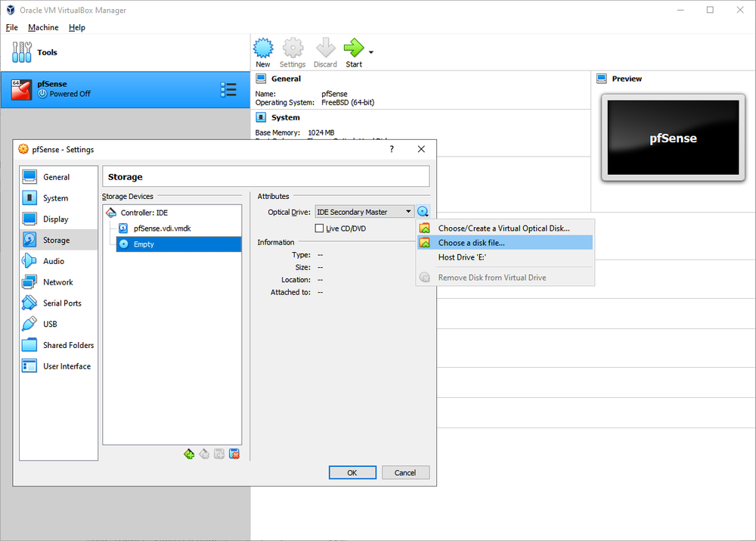Click the pfSense preview thumbnail
The image size is (756, 541).
click(x=673, y=138)
